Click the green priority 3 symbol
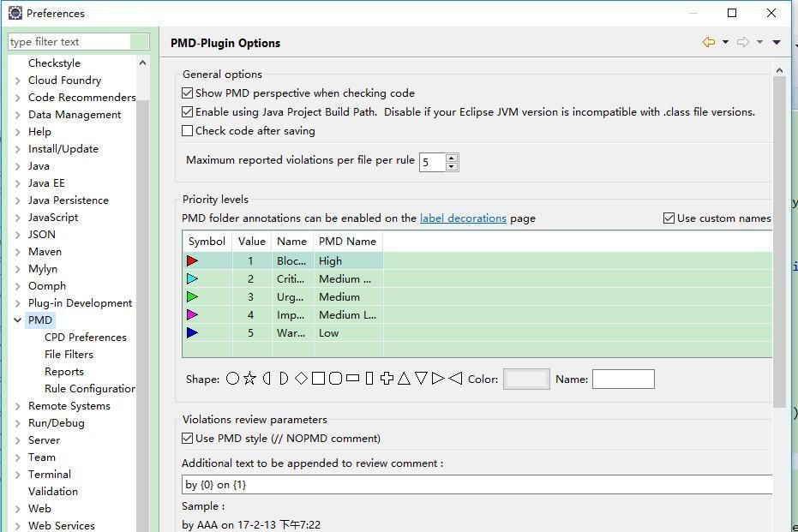 (192, 297)
